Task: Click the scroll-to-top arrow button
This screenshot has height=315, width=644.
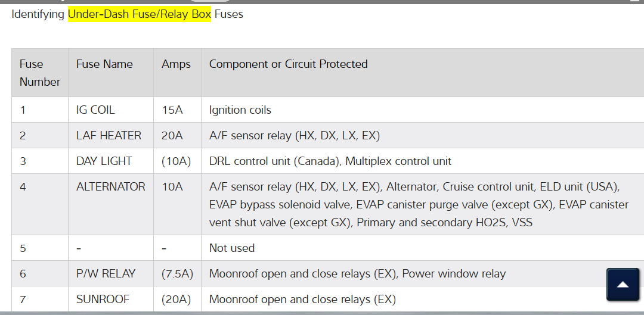Action: [x=623, y=285]
